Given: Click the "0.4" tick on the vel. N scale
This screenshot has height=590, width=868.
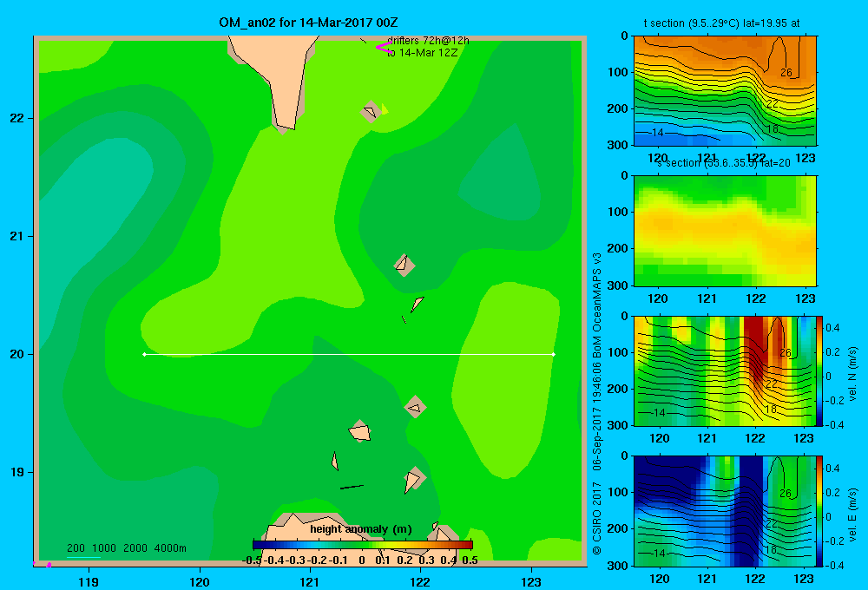Looking at the screenshot, I should click(832, 328).
